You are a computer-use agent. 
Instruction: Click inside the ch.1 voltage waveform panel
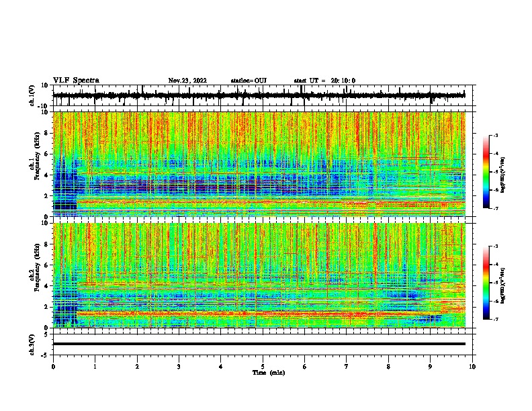pos(264,95)
